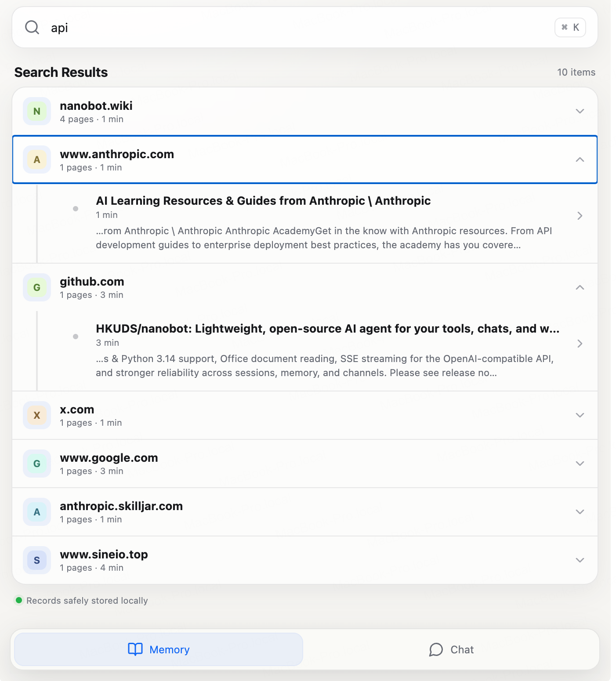This screenshot has height=681, width=616.
Task: Select the github.com domain title
Action: pyautogui.click(x=92, y=282)
